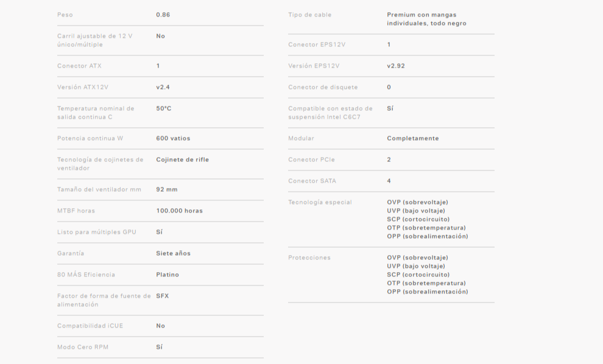Select the "Platino" efficiency value

pyautogui.click(x=167, y=275)
